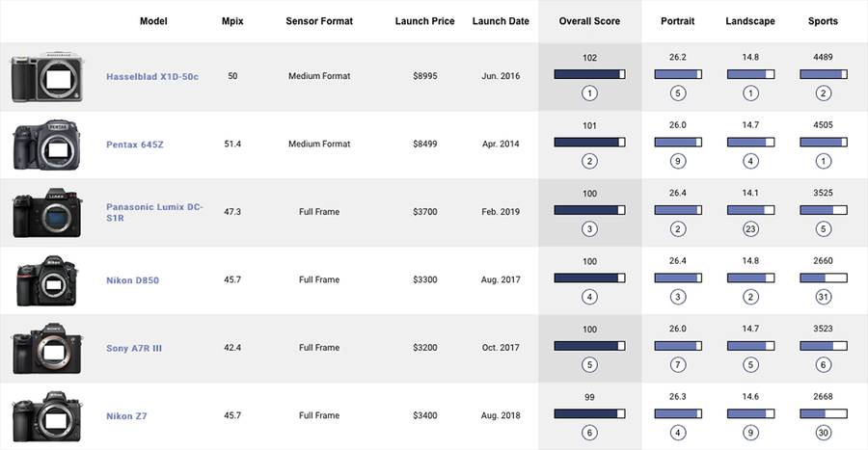Click the Sports column header
Viewport: 868px width, 450px height.
823,21
